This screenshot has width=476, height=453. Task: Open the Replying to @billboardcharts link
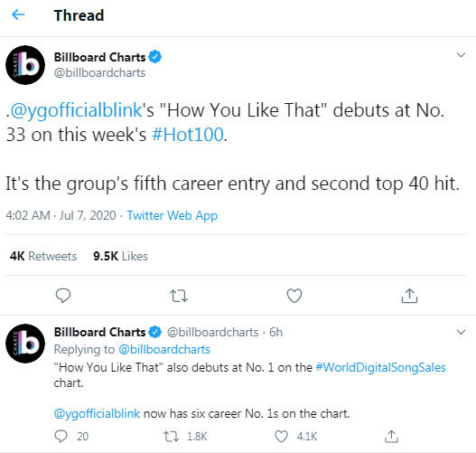[164, 349]
